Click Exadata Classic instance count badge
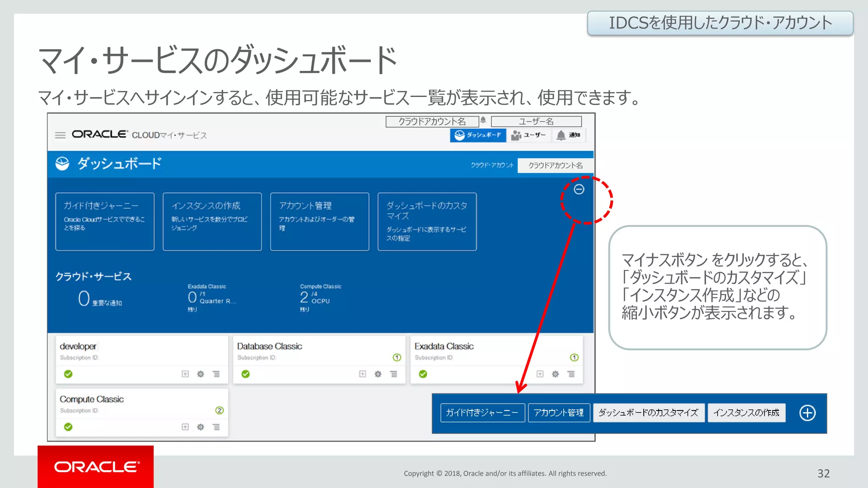The width and height of the screenshot is (868, 488). point(574,358)
